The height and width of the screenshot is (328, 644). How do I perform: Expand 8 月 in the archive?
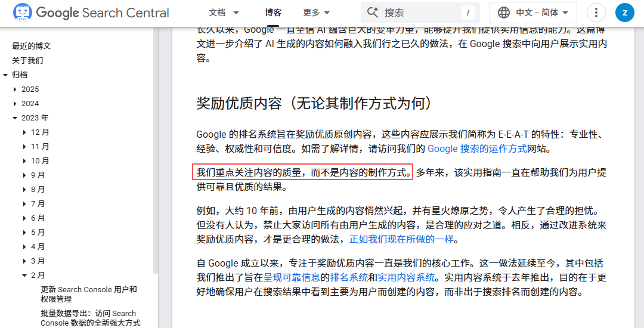click(24, 190)
